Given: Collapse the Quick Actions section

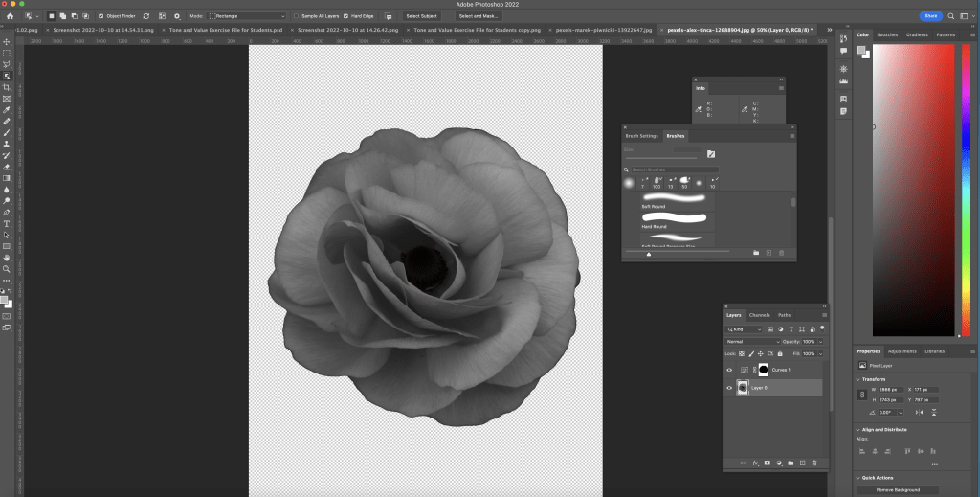Looking at the screenshot, I should (x=858, y=476).
